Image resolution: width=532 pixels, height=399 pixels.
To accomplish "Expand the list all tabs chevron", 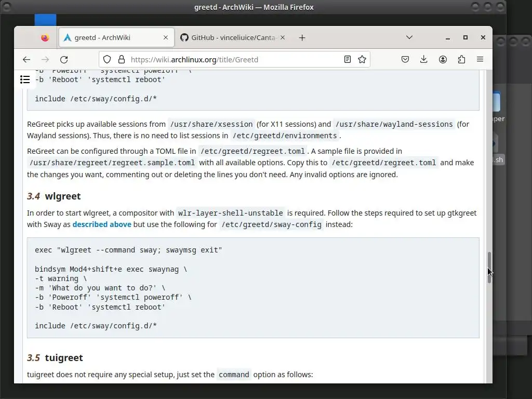I will point(409,37).
